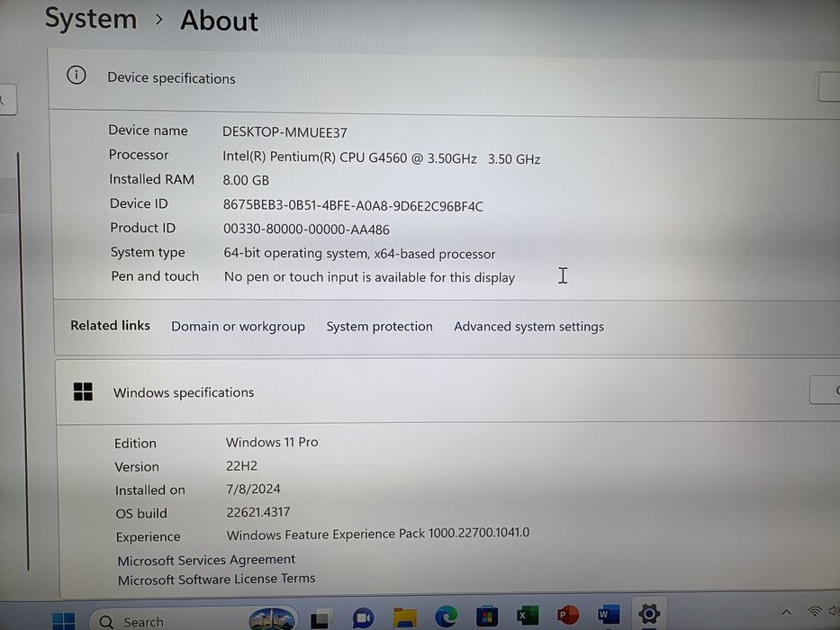Screen dimensions: 840x630
Task: Click Edition value Windows 11 Pro
Action: coord(272,442)
